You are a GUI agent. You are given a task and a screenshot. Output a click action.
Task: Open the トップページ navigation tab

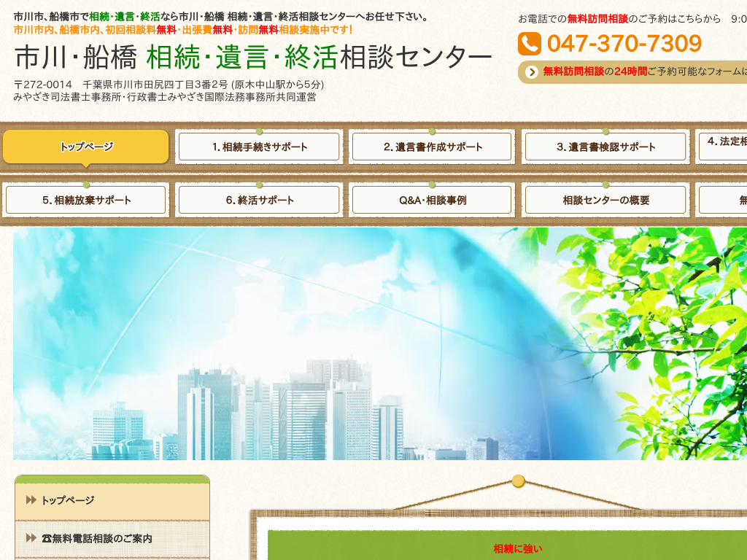pos(86,147)
